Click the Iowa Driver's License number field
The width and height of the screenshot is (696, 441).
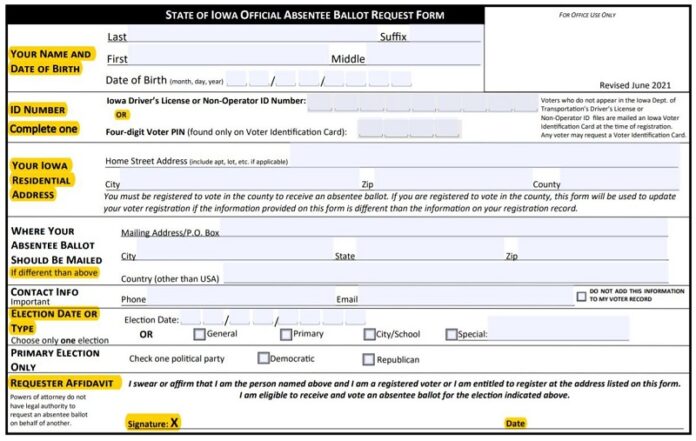pyautogui.click(x=423, y=102)
